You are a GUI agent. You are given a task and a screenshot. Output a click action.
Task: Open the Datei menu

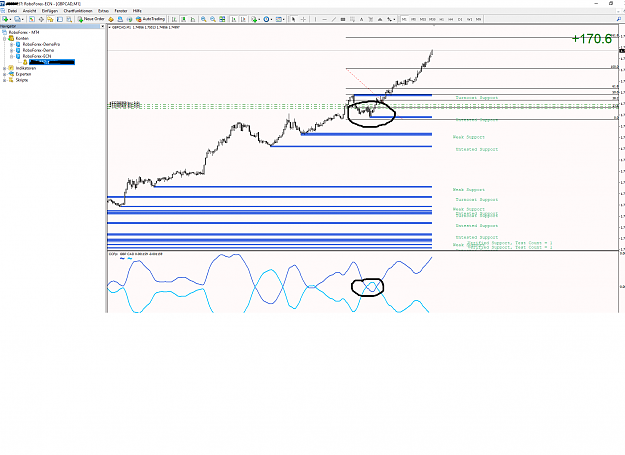pyautogui.click(x=12, y=11)
